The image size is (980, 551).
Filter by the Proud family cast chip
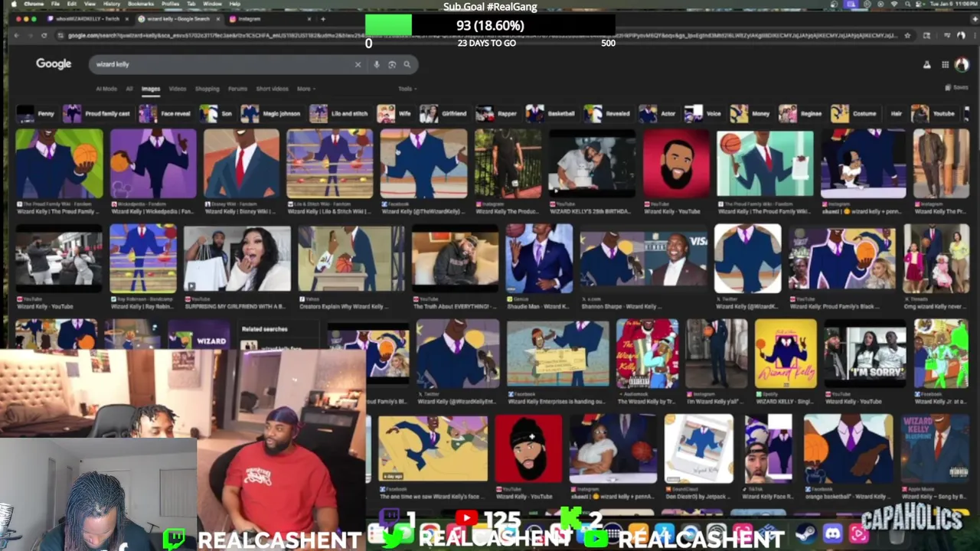[97, 114]
